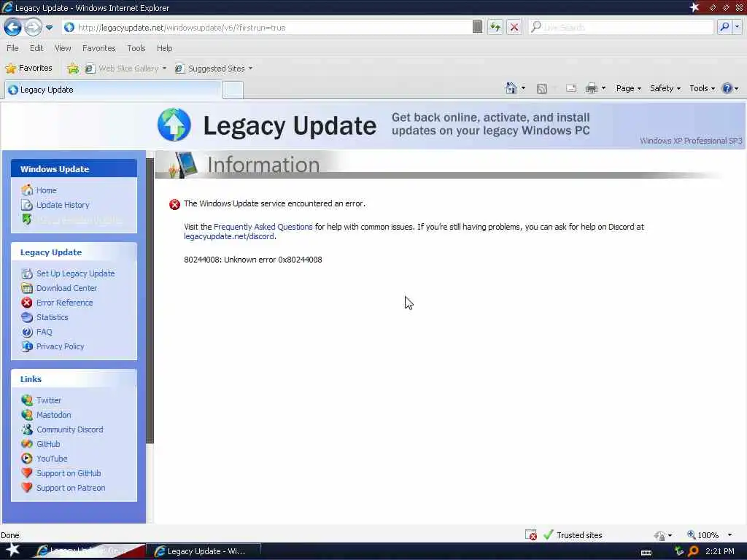Open the Download Center link
The image size is (747, 560).
click(x=66, y=288)
